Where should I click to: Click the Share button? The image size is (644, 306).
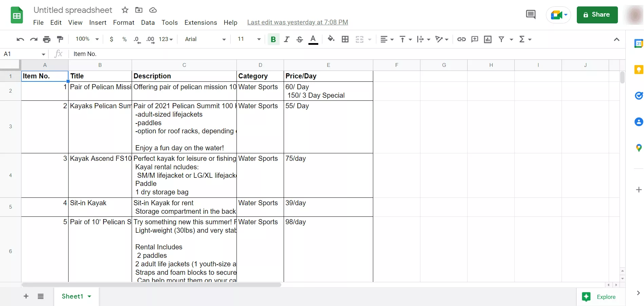(597, 15)
